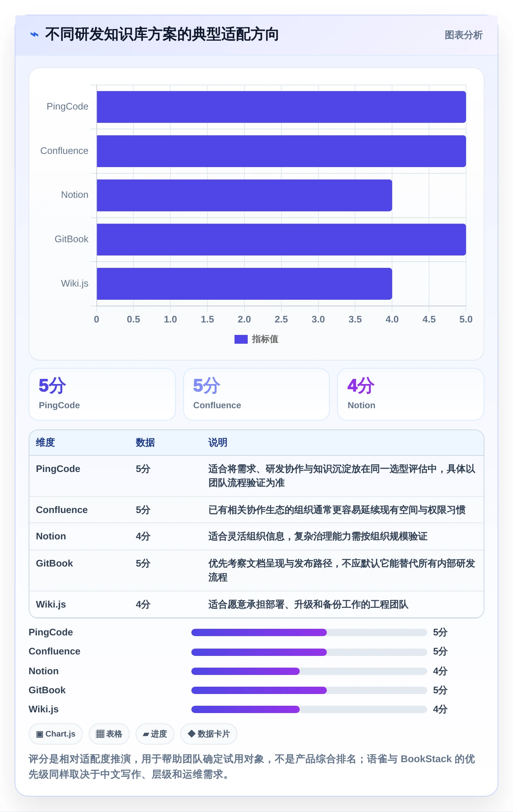The width and height of the screenshot is (513, 812).
Task: Select the Wiki.js cell in table
Action: tap(51, 604)
